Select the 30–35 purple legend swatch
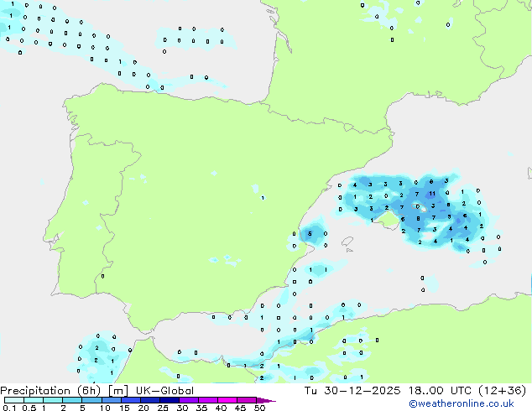532x411 pixels. 189,400
